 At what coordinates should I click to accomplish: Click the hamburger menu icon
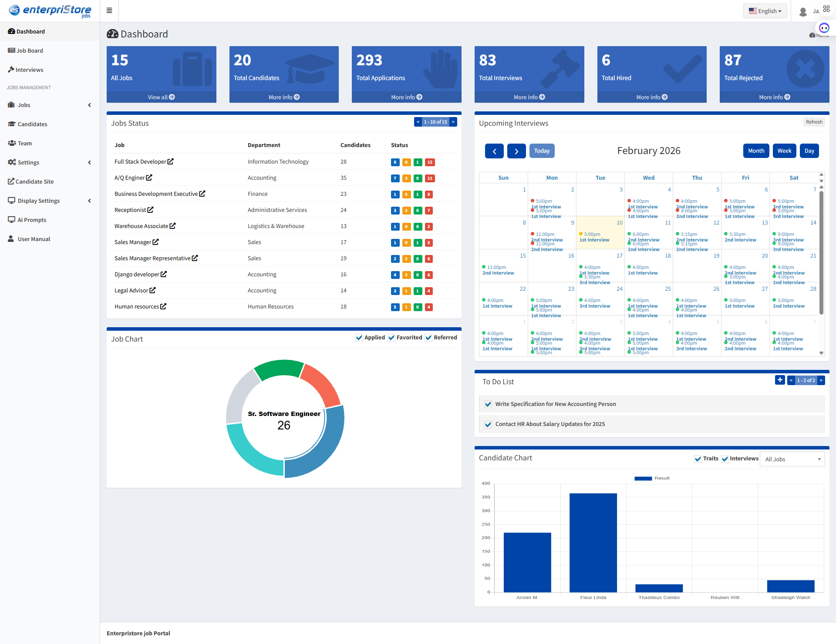pos(109,10)
